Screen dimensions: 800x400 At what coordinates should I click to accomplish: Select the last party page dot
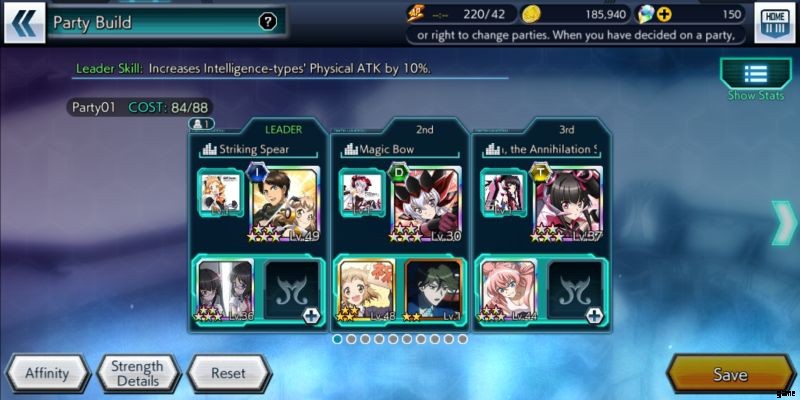tap(462, 339)
